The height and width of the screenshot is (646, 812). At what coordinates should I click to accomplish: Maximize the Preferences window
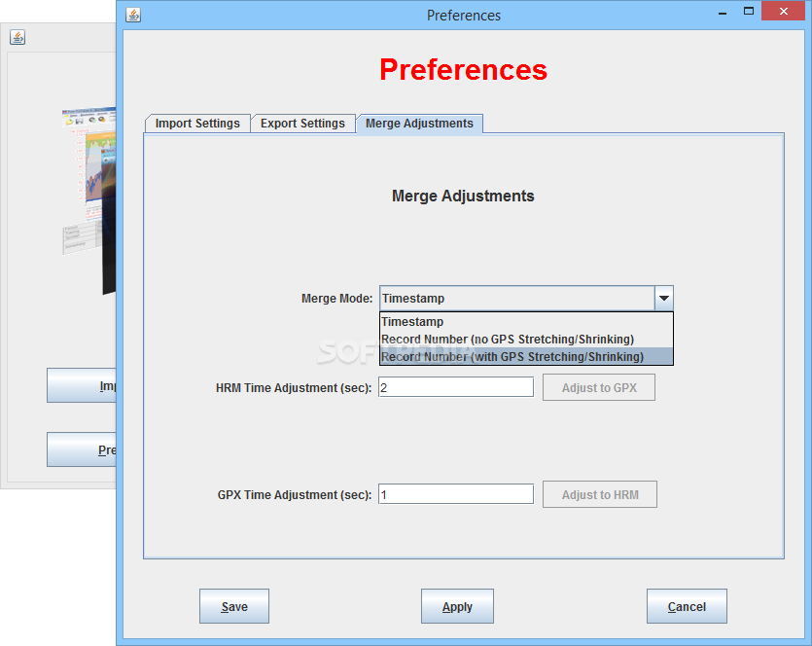pyautogui.click(x=748, y=11)
